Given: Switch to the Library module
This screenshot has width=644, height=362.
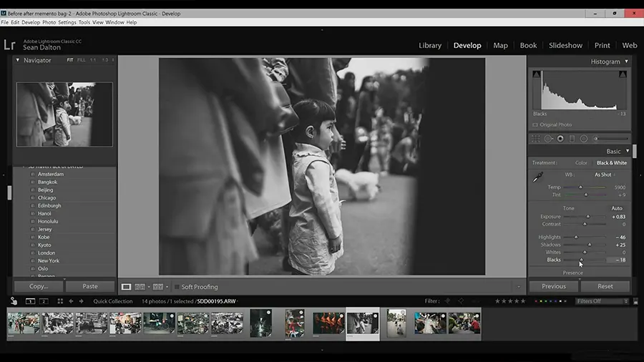Looking at the screenshot, I should 429,45.
